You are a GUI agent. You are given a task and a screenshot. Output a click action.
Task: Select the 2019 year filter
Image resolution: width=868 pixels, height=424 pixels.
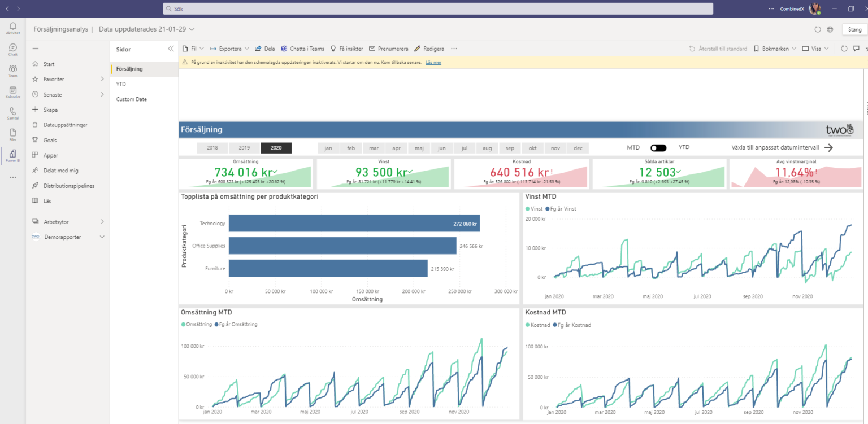click(244, 147)
